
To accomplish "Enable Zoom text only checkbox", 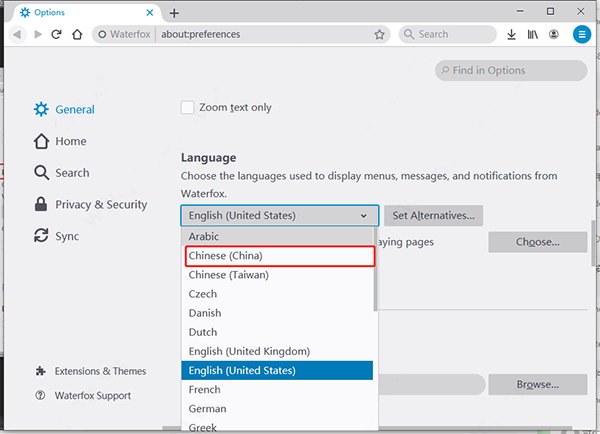I will [187, 108].
